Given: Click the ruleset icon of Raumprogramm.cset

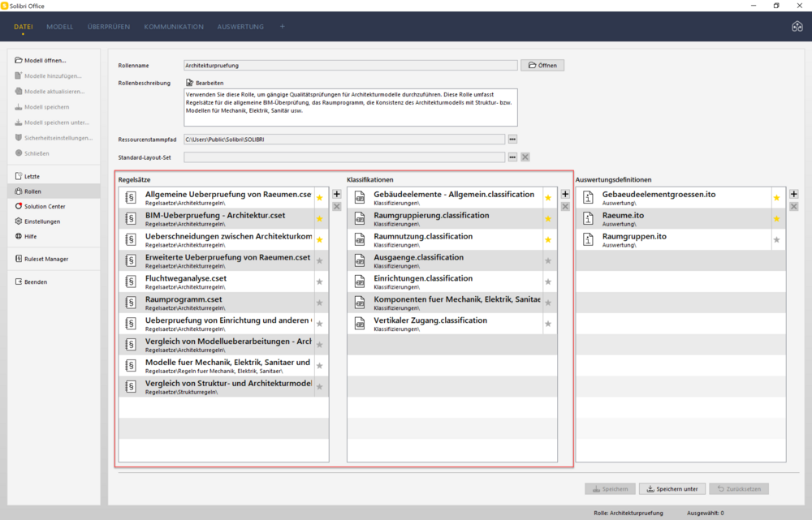Looking at the screenshot, I should tap(131, 303).
